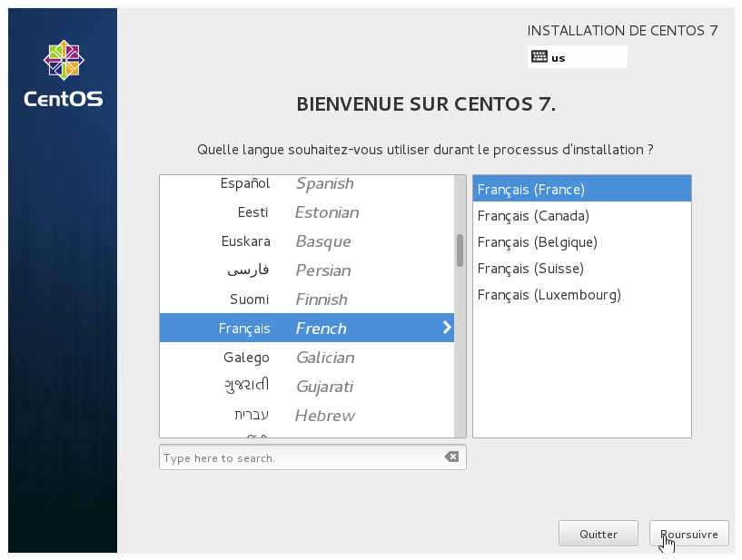Viewport: 742px width, 560px height.
Task: Clear the search field with backspace icon
Action: [x=451, y=457]
